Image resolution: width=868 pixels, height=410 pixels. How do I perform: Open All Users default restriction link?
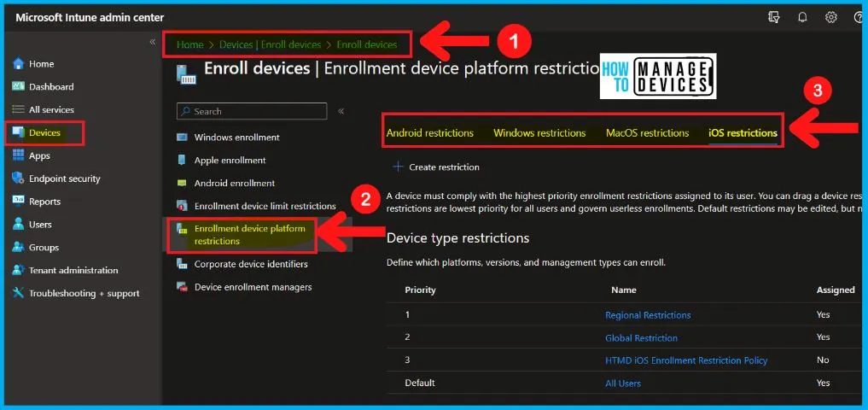point(623,383)
